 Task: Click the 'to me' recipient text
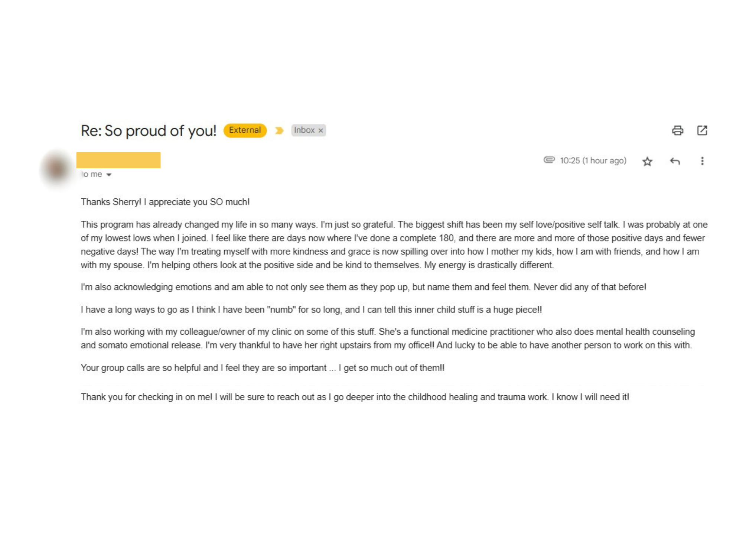click(x=92, y=174)
